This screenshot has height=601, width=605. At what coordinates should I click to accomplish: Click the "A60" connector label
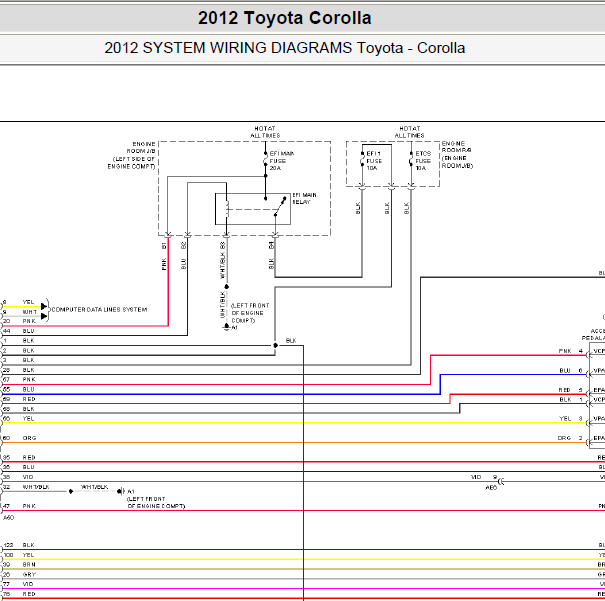pyautogui.click(x=8, y=518)
